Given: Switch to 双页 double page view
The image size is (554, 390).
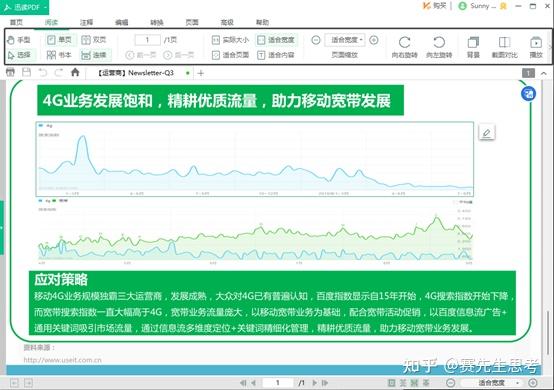Looking at the screenshot, I should pyautogui.click(x=94, y=40).
